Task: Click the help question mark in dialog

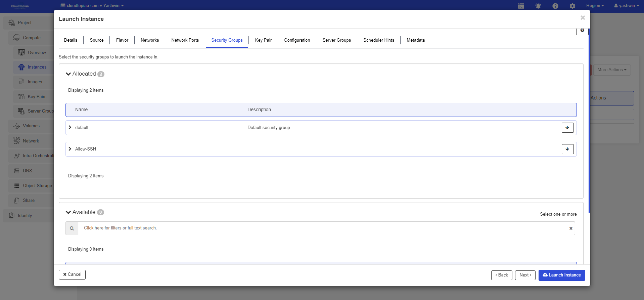Action: [582, 31]
